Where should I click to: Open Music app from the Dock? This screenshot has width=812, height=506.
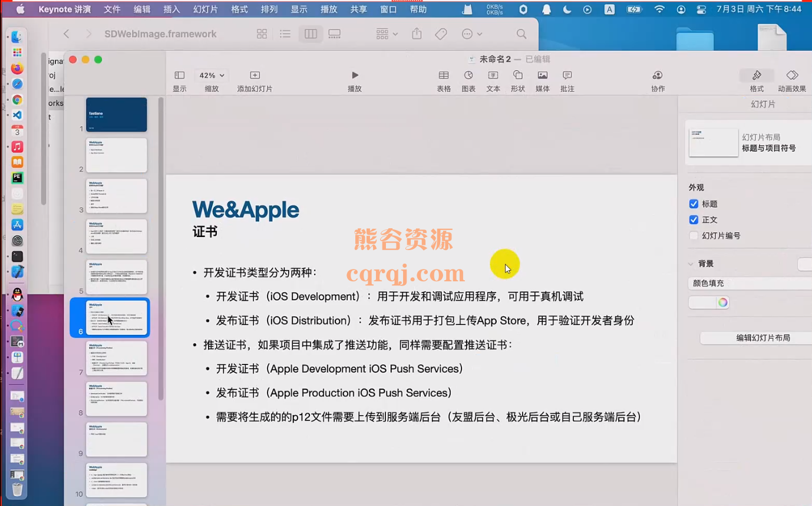pos(17,147)
